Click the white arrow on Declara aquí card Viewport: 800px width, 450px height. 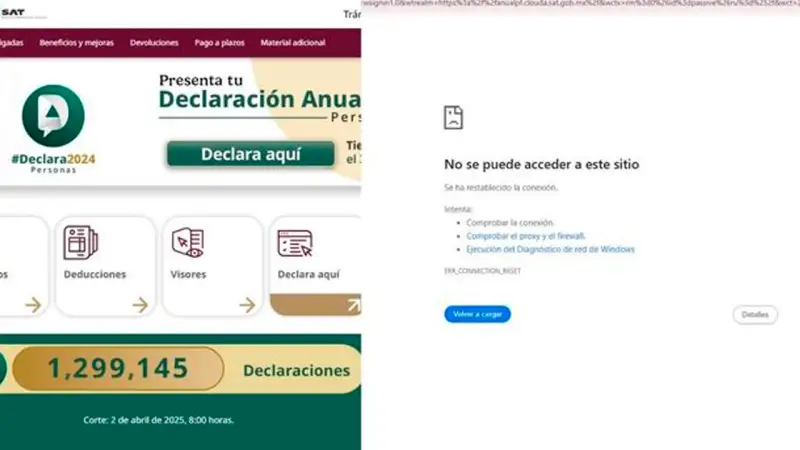(x=353, y=305)
